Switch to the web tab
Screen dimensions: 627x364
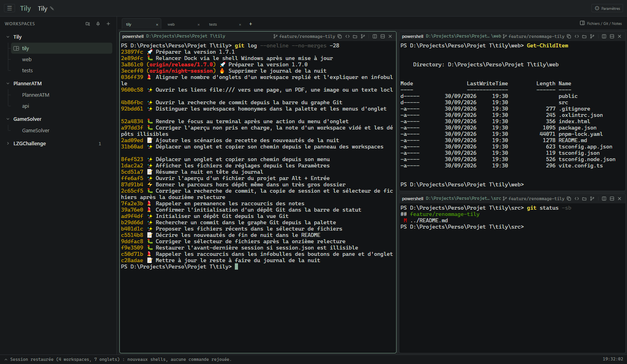(x=171, y=24)
